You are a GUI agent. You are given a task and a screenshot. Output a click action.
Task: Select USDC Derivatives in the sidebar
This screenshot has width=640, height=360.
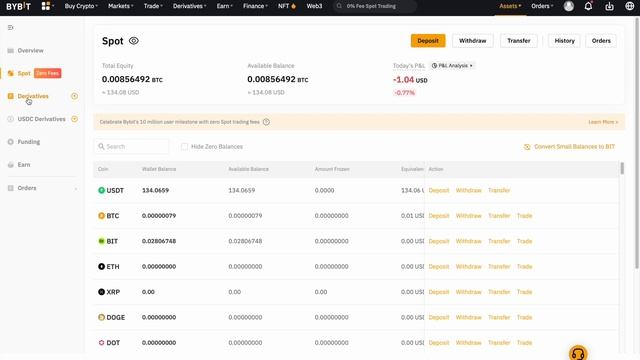coord(41,119)
